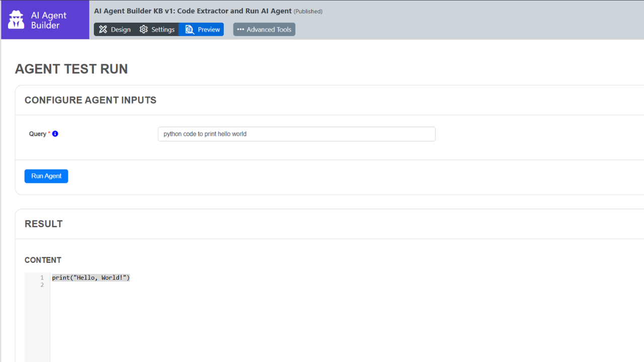Viewport: 644px width, 362px height.
Task: Click the Code Extractor agent title
Action: (193, 11)
